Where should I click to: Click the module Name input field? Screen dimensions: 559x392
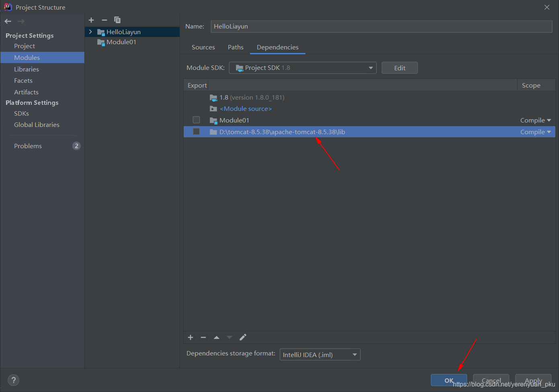(381, 27)
